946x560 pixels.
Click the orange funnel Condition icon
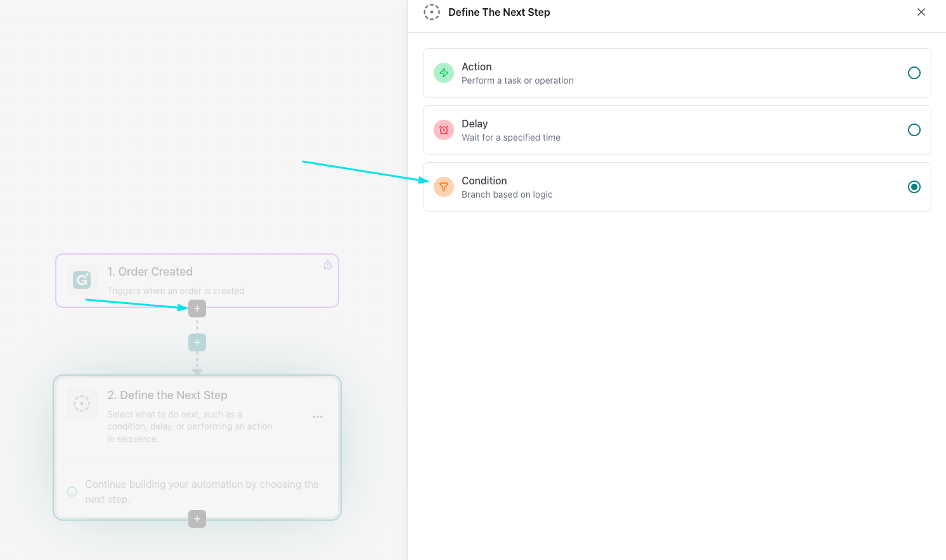coord(444,187)
